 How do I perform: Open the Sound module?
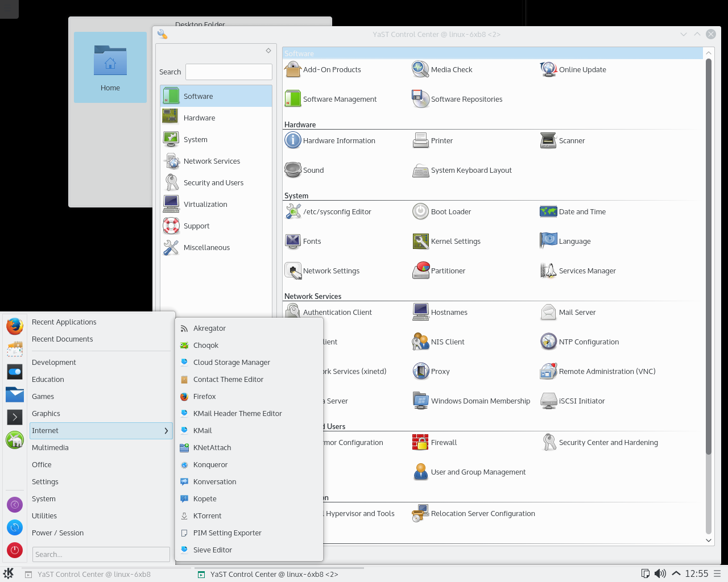coord(304,170)
